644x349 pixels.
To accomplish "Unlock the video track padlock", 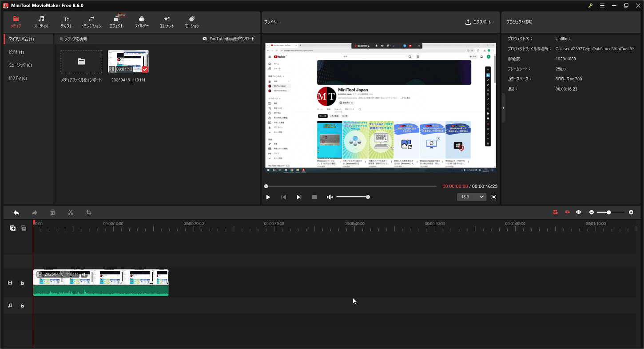I will (x=22, y=282).
